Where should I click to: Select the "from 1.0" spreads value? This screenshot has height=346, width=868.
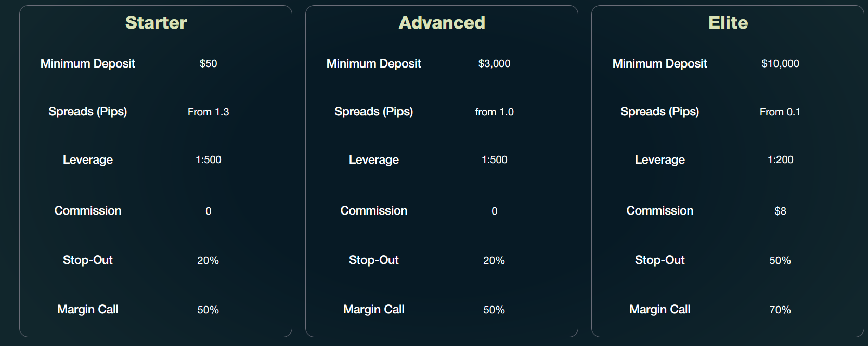tap(494, 112)
